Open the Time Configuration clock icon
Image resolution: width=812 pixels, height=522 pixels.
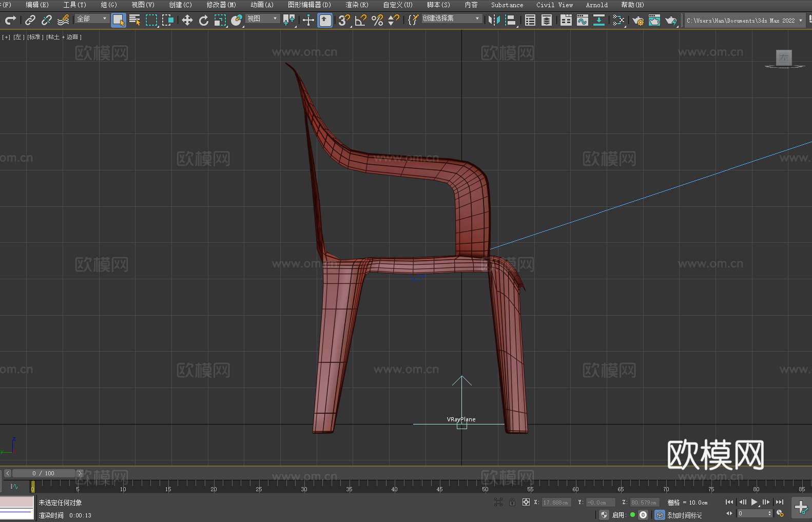click(780, 513)
